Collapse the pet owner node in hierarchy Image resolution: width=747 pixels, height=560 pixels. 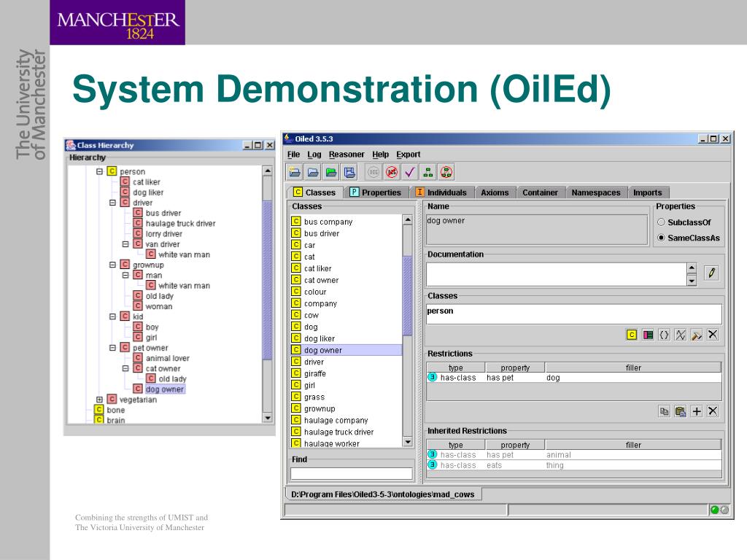(112, 348)
